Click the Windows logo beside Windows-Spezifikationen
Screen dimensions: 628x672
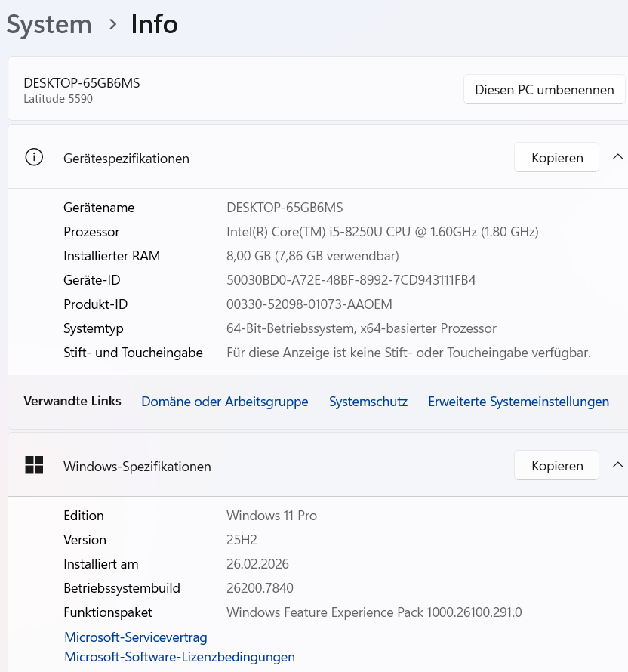[34, 465]
